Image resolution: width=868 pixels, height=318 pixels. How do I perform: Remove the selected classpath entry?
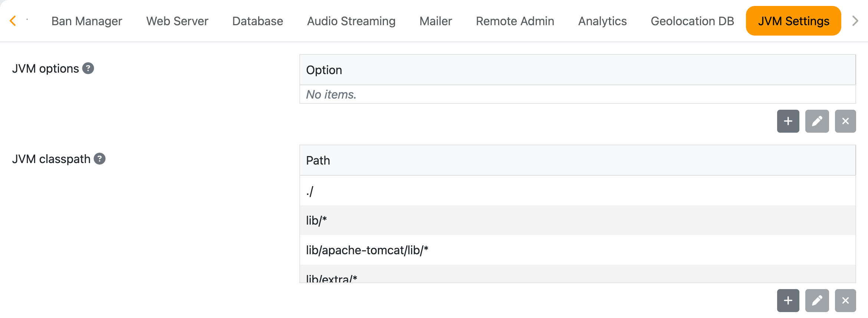845,300
